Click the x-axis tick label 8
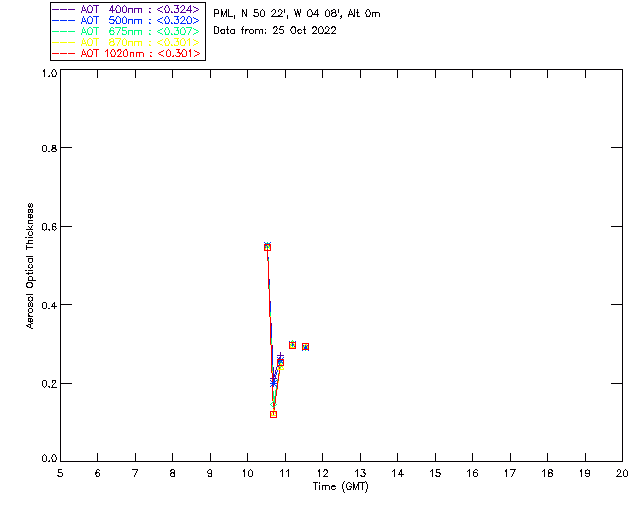The image size is (640, 512). tap(173, 473)
